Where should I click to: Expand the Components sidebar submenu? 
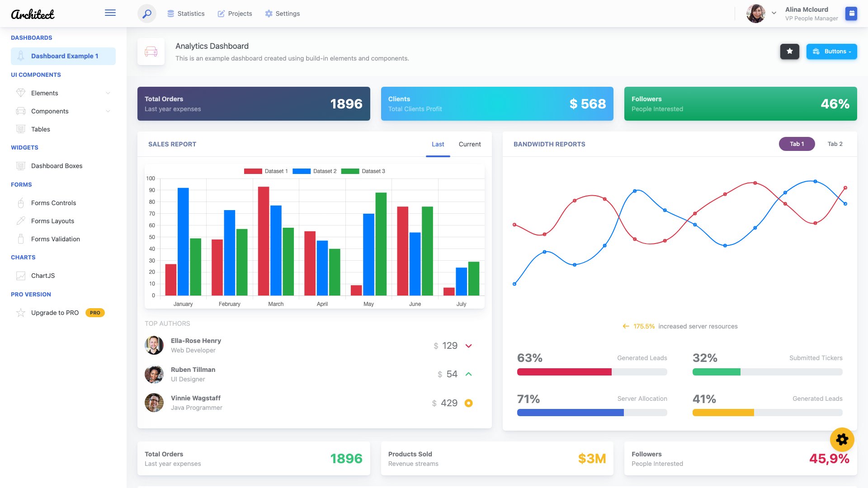pos(108,111)
